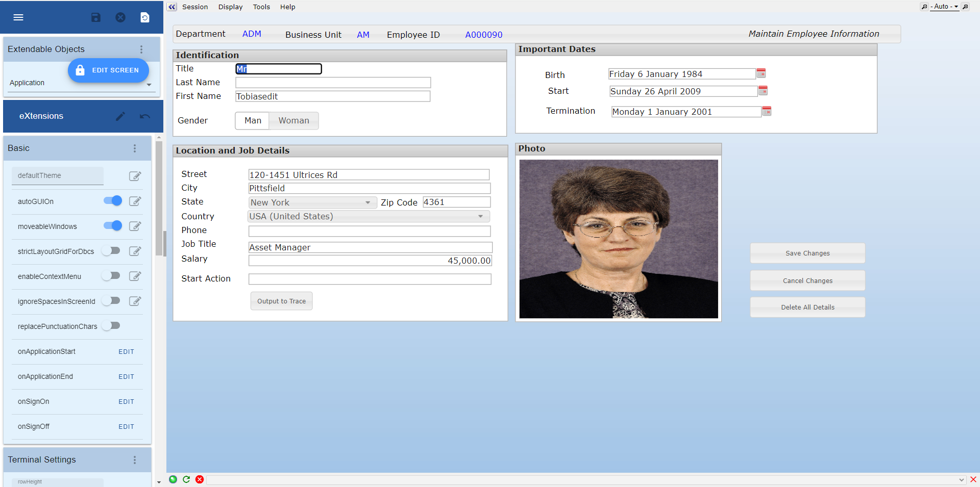Disable the autoGUIOn toggle
This screenshot has width=980, height=487.
[113, 201]
